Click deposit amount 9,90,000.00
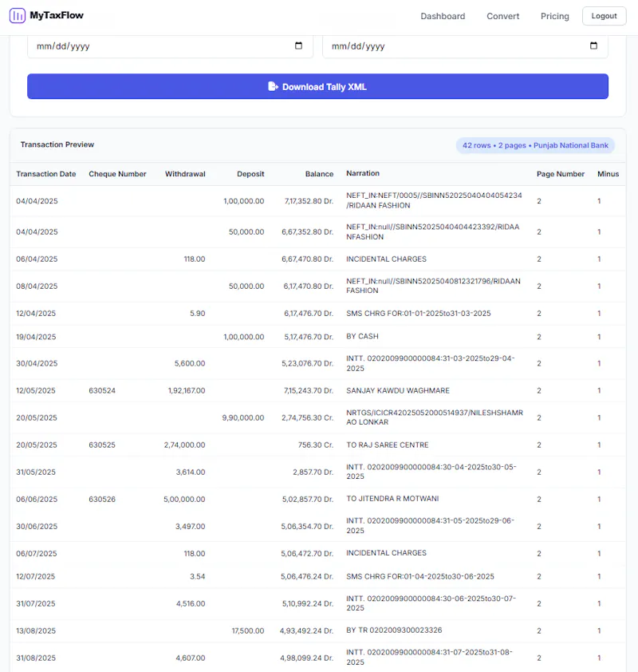 click(242, 417)
